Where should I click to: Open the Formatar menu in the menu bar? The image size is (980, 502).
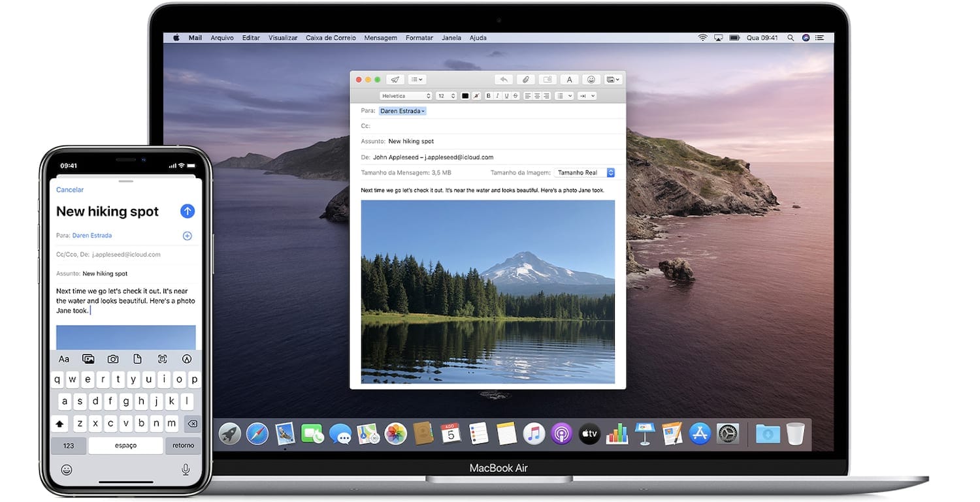coord(419,38)
